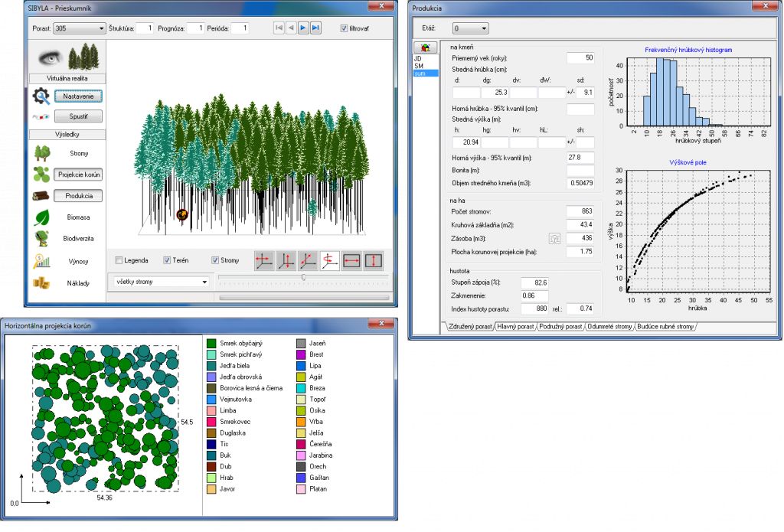Open the Porast 305 dropdown

(79, 28)
